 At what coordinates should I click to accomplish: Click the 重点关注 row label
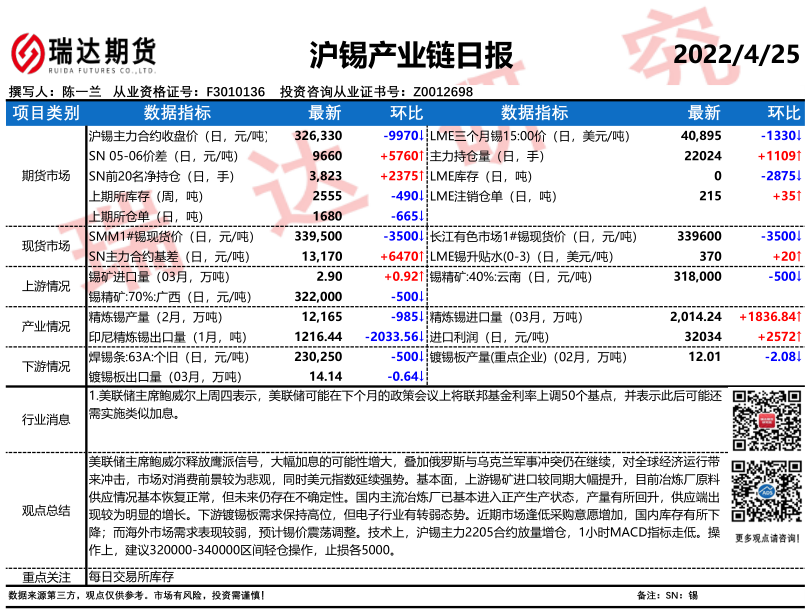click(x=46, y=576)
